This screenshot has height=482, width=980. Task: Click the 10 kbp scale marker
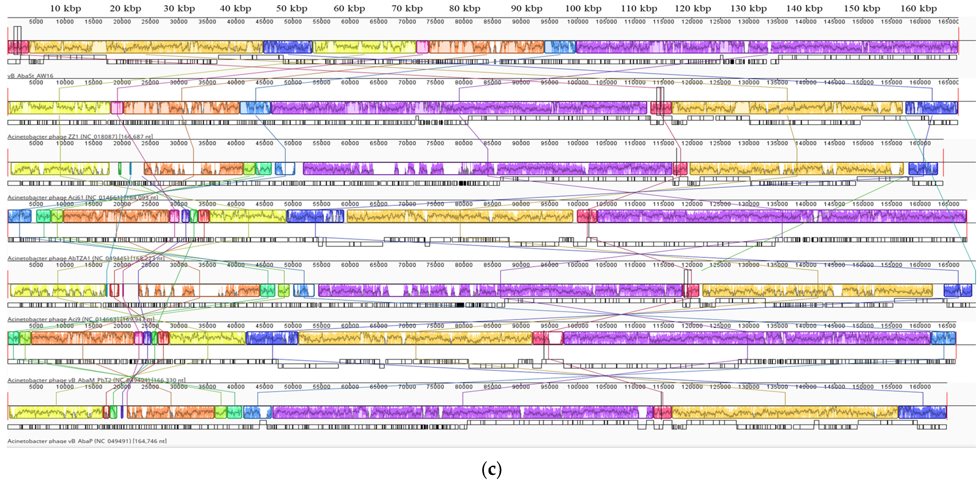(x=65, y=8)
